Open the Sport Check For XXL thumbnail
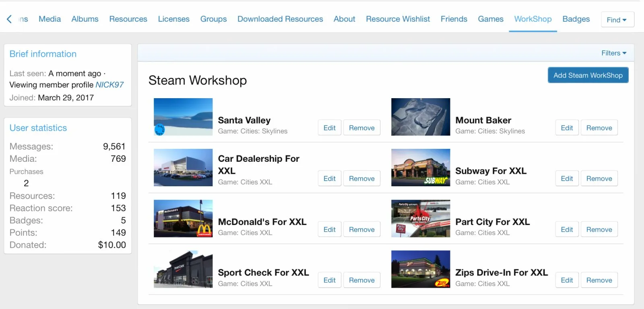The height and width of the screenshot is (309, 644). point(183,269)
